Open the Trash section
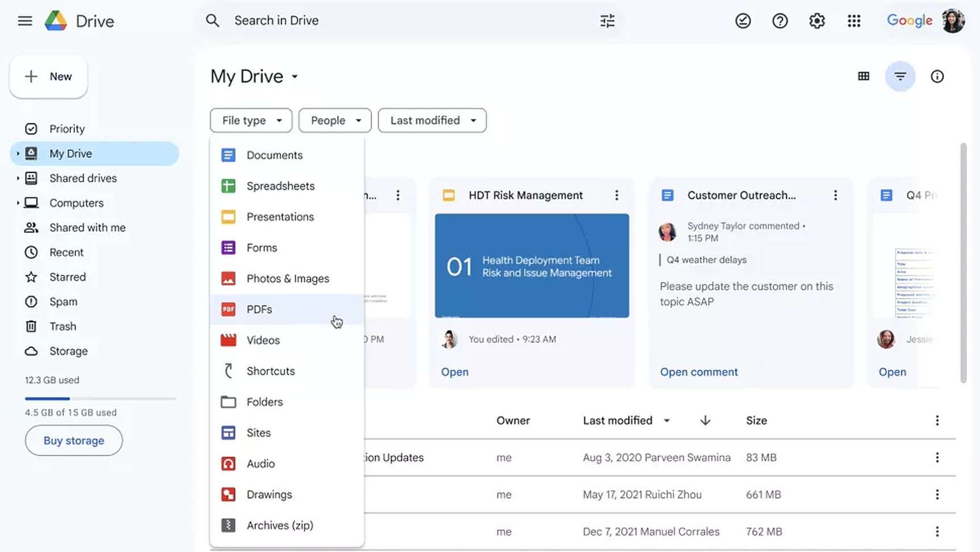 pyautogui.click(x=62, y=326)
